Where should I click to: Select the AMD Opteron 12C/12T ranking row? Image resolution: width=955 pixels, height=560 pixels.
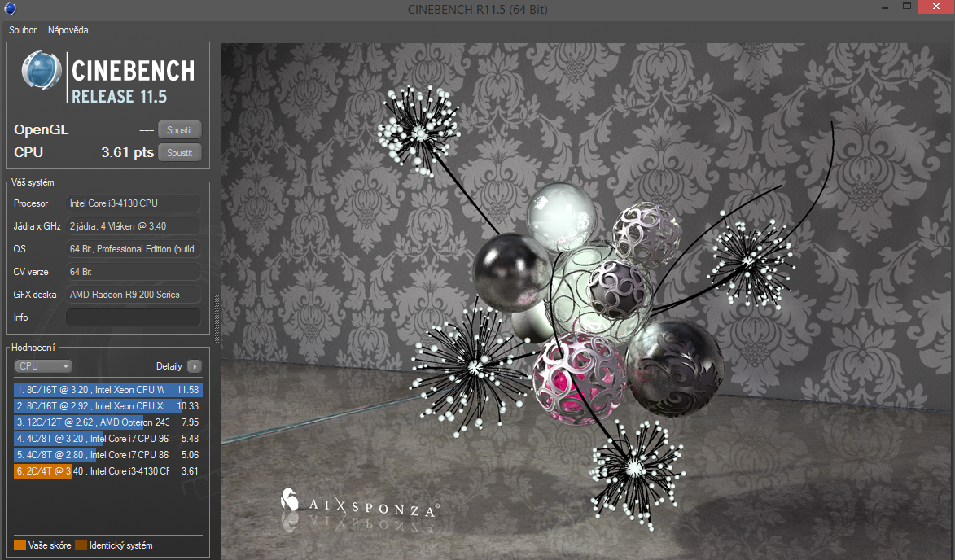107,422
